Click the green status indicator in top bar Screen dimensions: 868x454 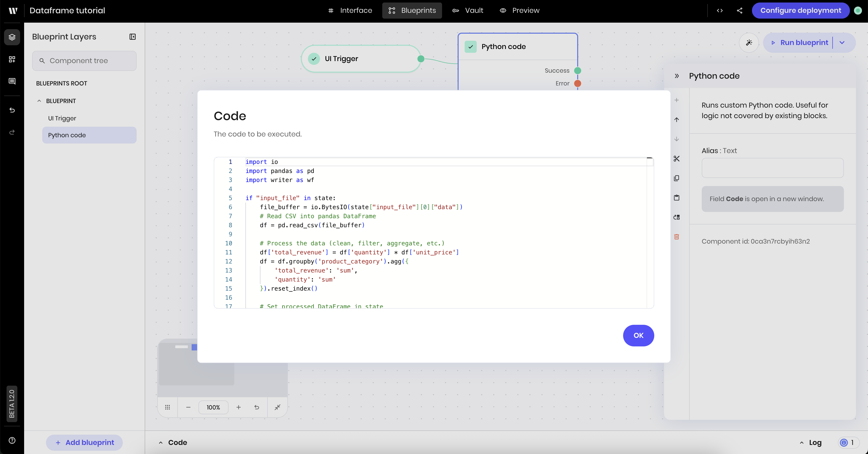(x=858, y=11)
